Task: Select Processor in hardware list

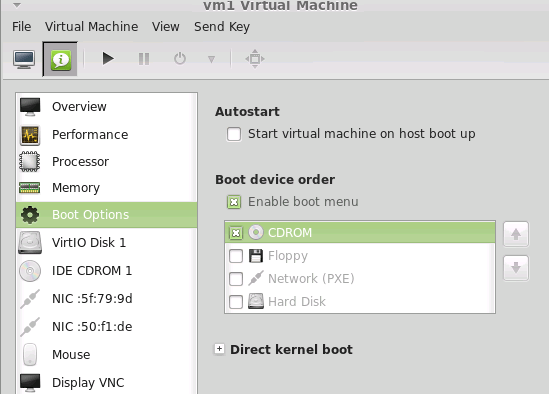Action: [107, 161]
